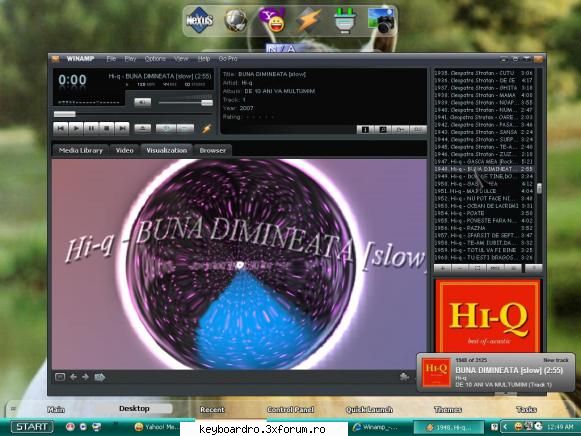Open the Help menu
Viewport: 581px width, 436px height.
tap(204, 59)
